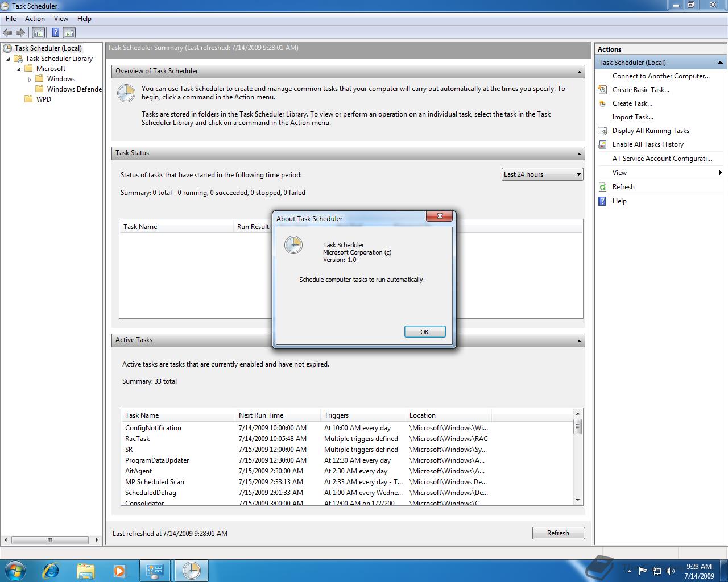Select the RacTask task row
The width and height of the screenshot is (728, 582).
coord(347,439)
